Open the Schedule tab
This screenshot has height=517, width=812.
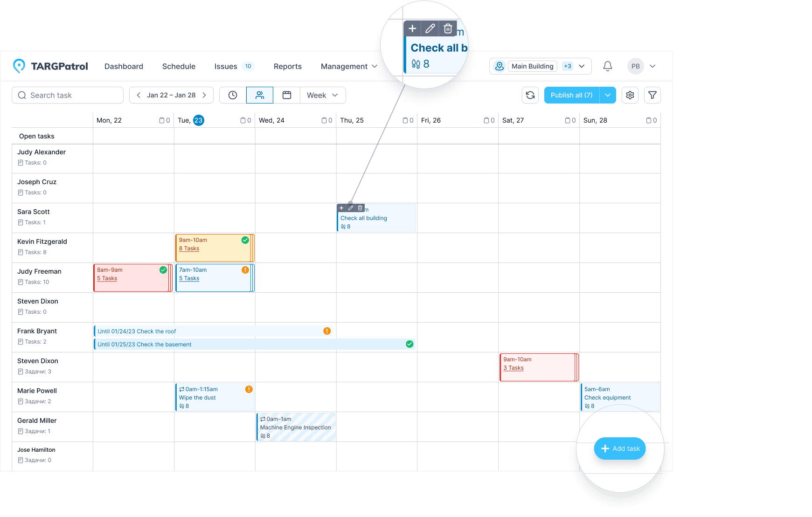pos(179,66)
